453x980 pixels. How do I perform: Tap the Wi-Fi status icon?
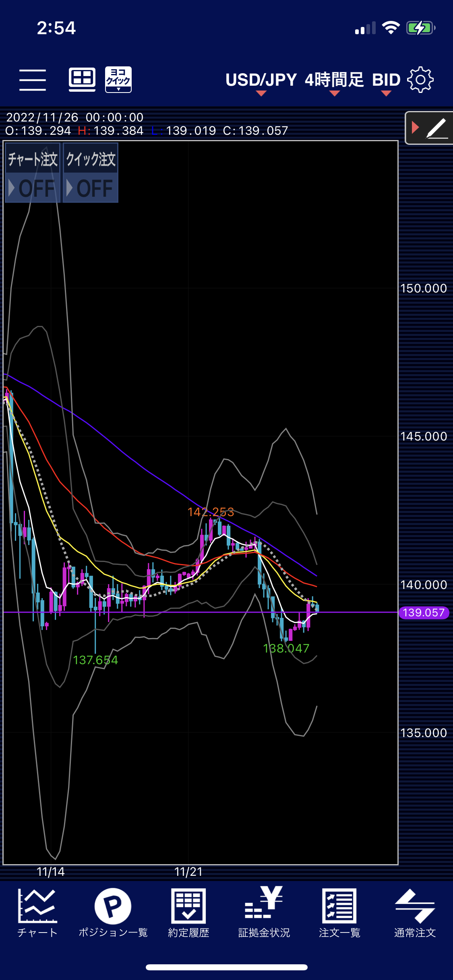[391, 28]
